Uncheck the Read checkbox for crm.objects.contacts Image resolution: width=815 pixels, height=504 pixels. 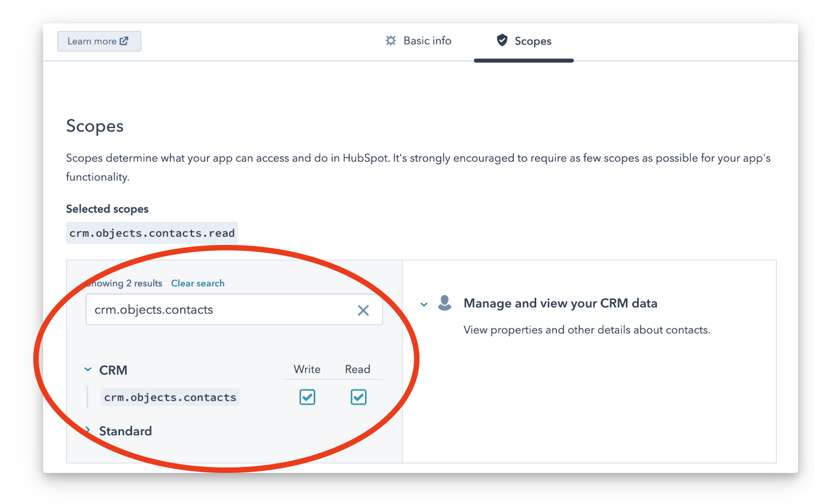coord(358,397)
